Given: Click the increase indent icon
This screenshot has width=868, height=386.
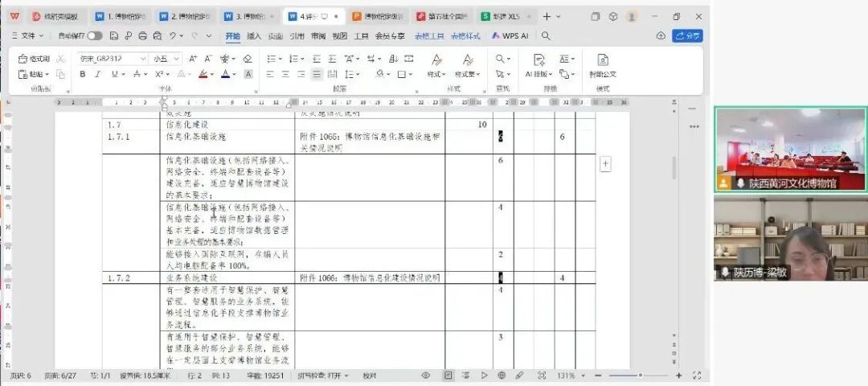Looking at the screenshot, I should [332, 58].
